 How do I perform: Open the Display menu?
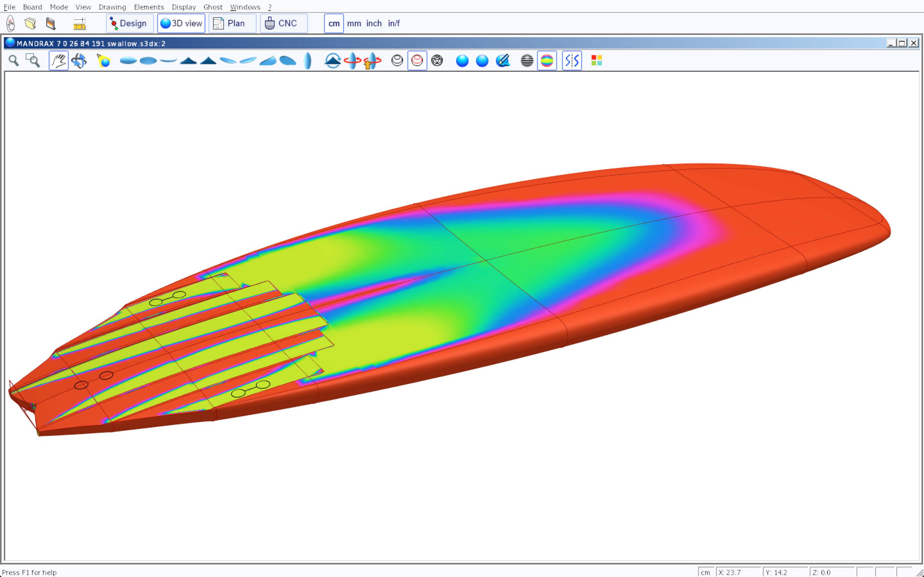183,7
